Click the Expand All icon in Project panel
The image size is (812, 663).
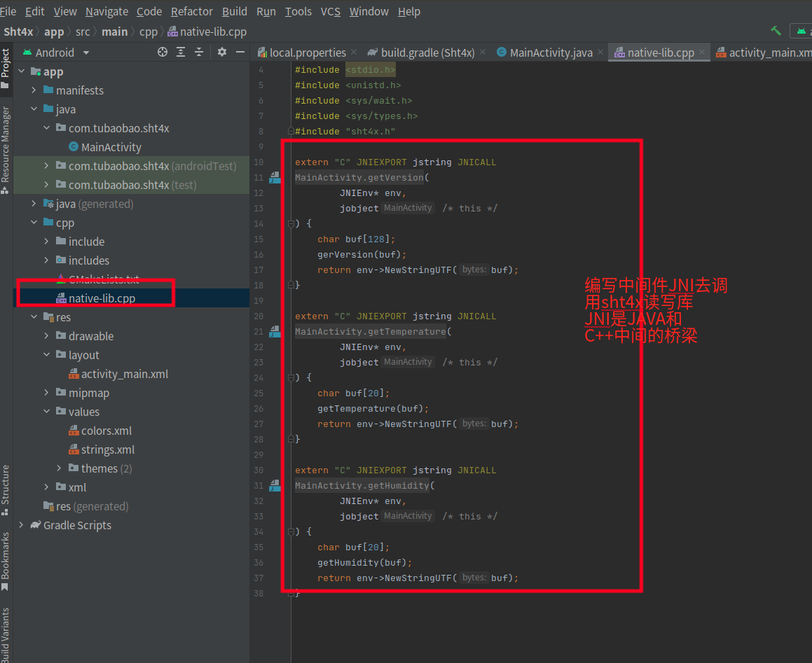[181, 53]
